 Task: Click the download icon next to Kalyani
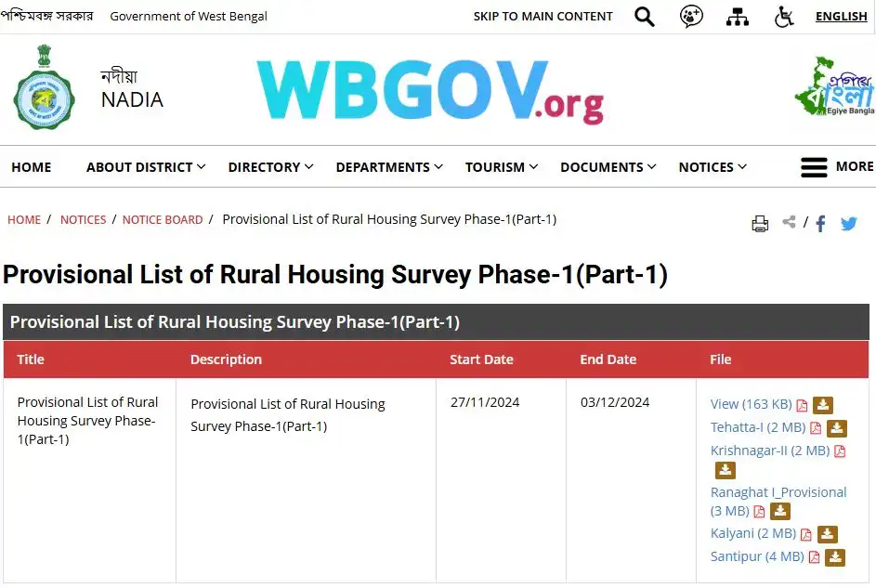[827, 534]
